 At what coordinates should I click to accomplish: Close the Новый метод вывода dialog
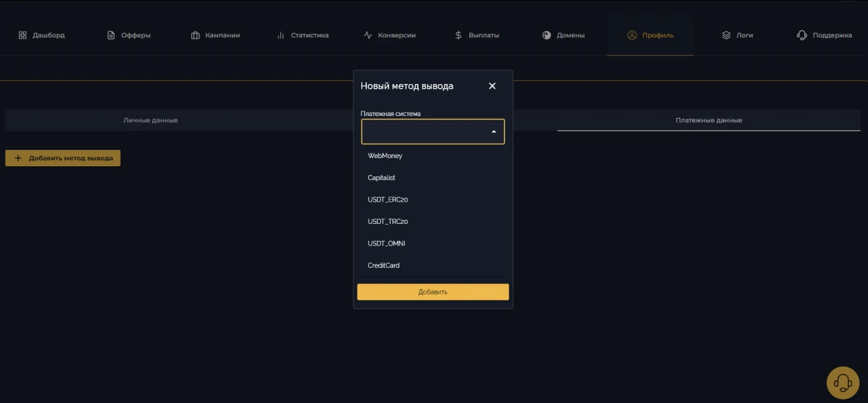click(x=492, y=86)
